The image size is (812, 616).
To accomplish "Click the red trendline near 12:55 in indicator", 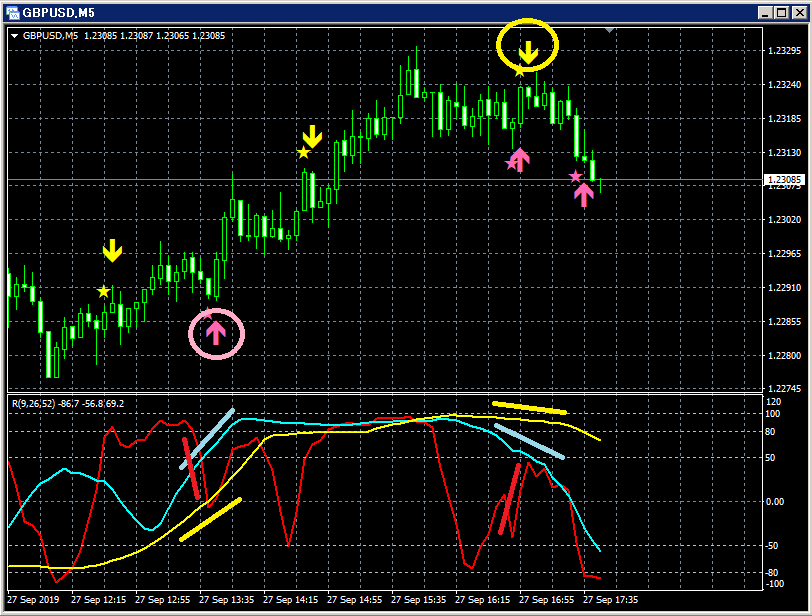I will coord(191,468).
